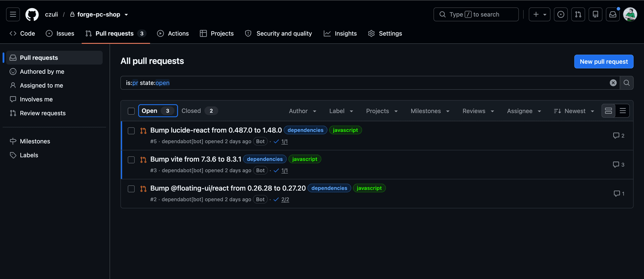The image size is (644, 279).
Task: Open the hamburger navigation menu
Action: [x=13, y=14]
